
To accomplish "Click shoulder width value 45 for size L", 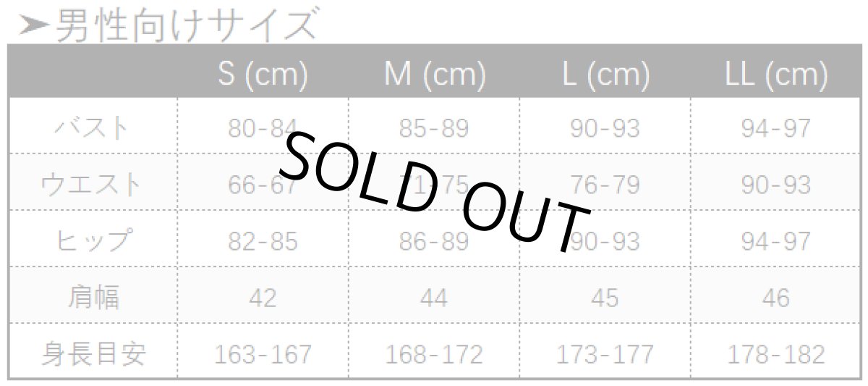I will click(605, 298).
